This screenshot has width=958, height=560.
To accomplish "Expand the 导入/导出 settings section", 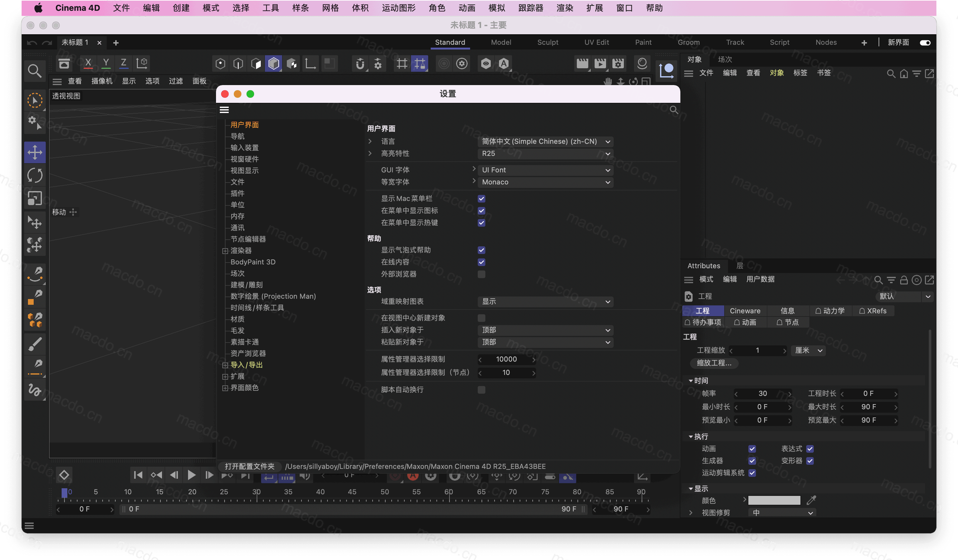I will coord(225,365).
